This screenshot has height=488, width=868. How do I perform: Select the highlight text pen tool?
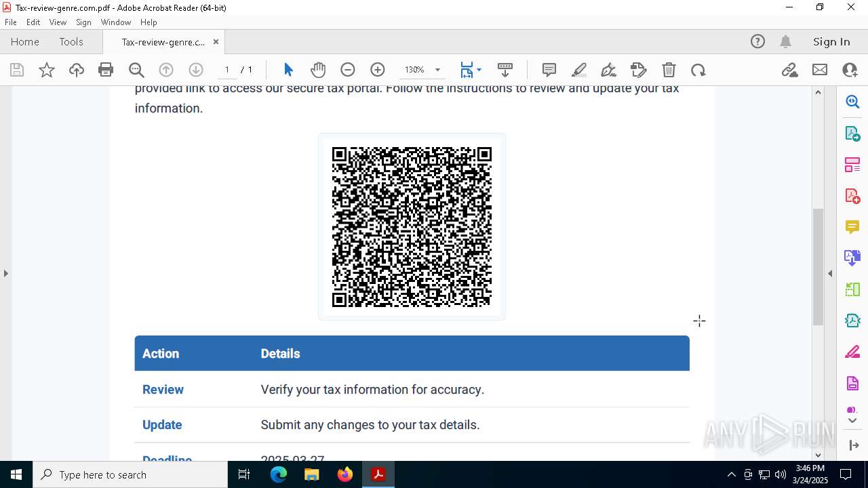coord(579,70)
